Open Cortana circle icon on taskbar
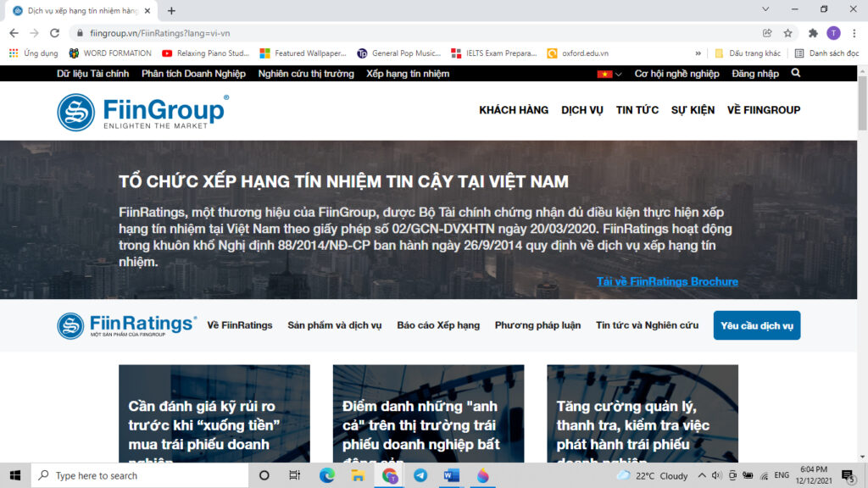 (x=264, y=475)
